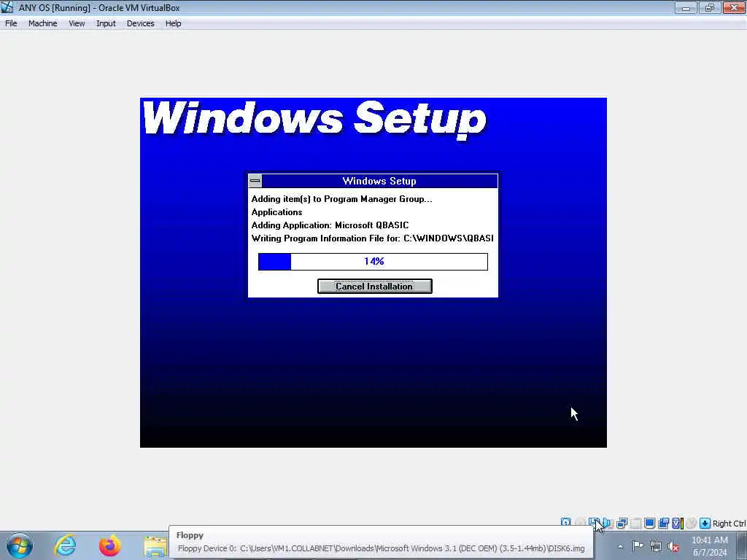Click the Cancel Installation button
Image resolution: width=747 pixels, height=560 pixels.
[375, 286]
